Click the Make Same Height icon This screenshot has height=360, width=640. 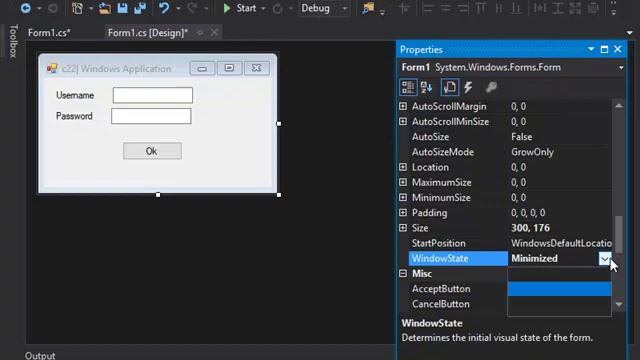click(x=558, y=8)
